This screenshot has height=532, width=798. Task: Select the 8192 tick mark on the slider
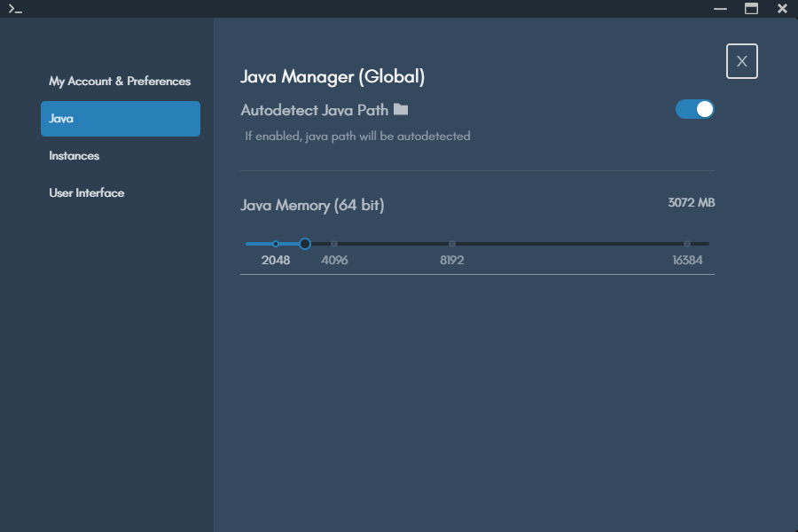click(x=452, y=243)
